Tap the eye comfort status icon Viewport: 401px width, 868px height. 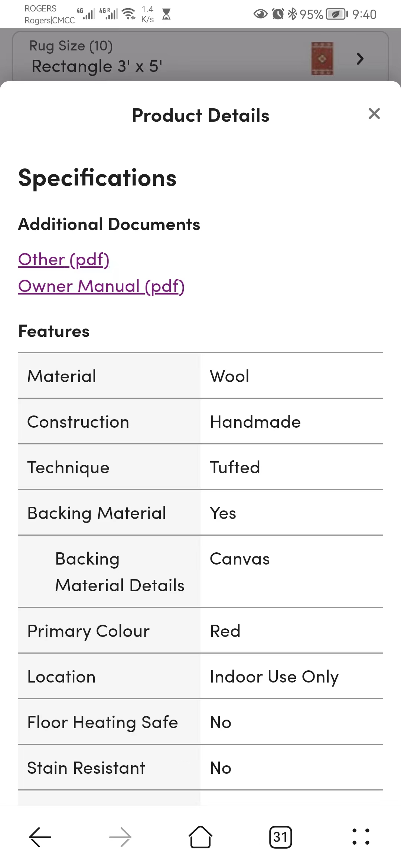(261, 14)
